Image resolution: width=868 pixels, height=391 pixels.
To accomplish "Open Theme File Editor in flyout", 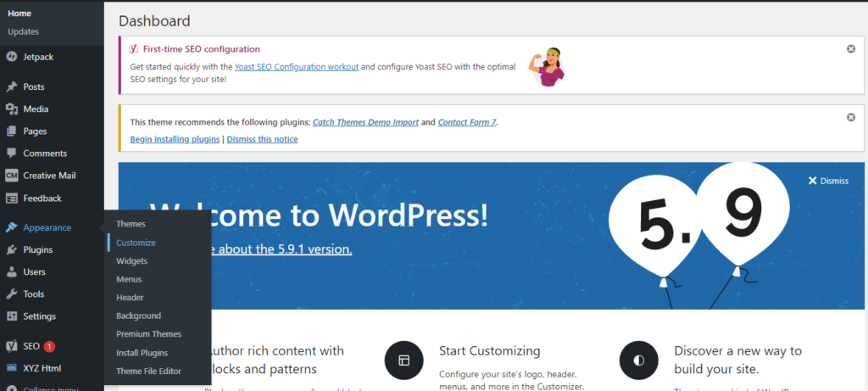I will click(x=148, y=371).
